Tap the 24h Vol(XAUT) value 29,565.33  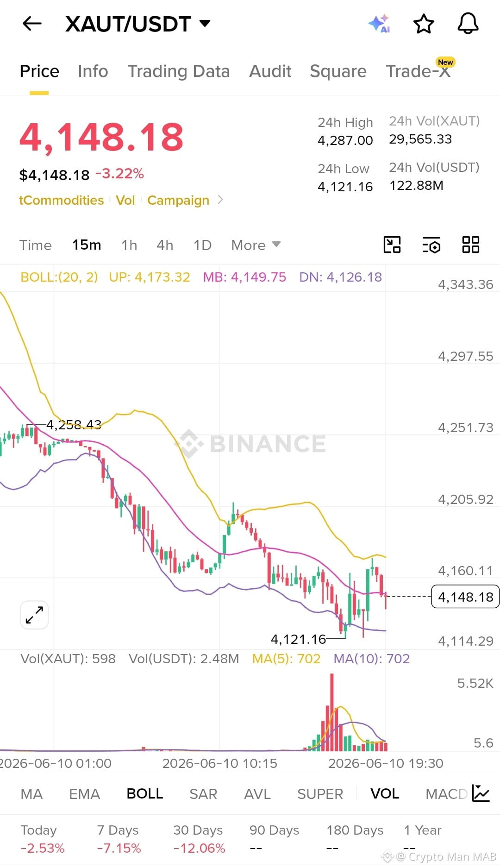point(420,139)
